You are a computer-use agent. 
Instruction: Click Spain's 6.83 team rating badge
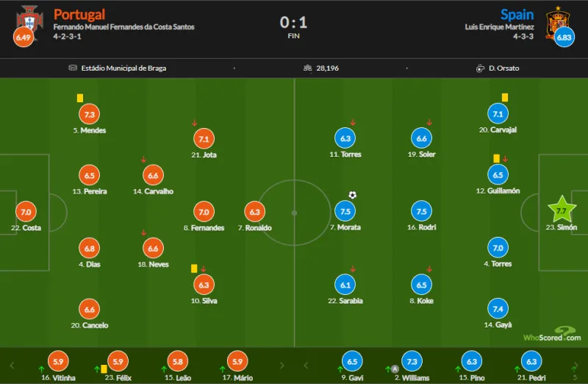tap(564, 37)
